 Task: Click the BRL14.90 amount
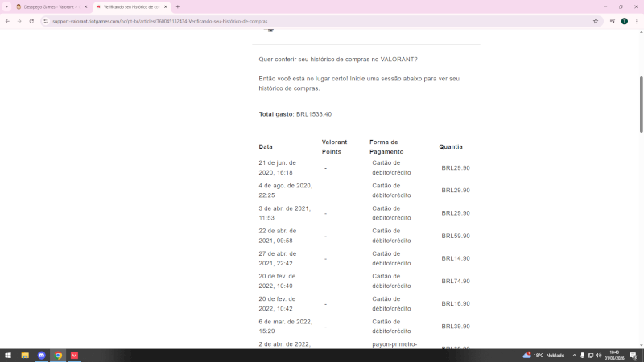point(456,258)
